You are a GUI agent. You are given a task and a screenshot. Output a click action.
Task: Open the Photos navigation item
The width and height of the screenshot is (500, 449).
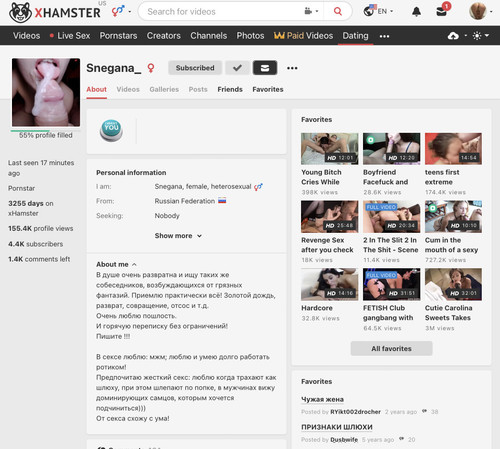point(250,36)
